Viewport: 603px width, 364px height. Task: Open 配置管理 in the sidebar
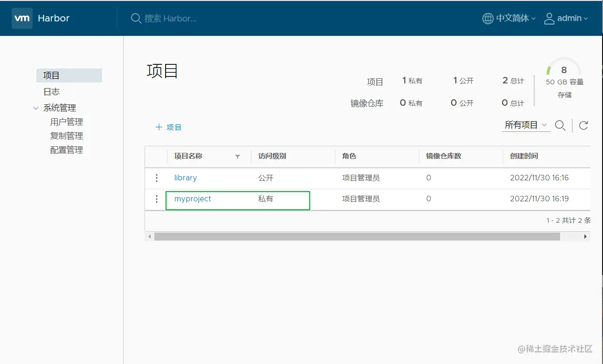67,150
